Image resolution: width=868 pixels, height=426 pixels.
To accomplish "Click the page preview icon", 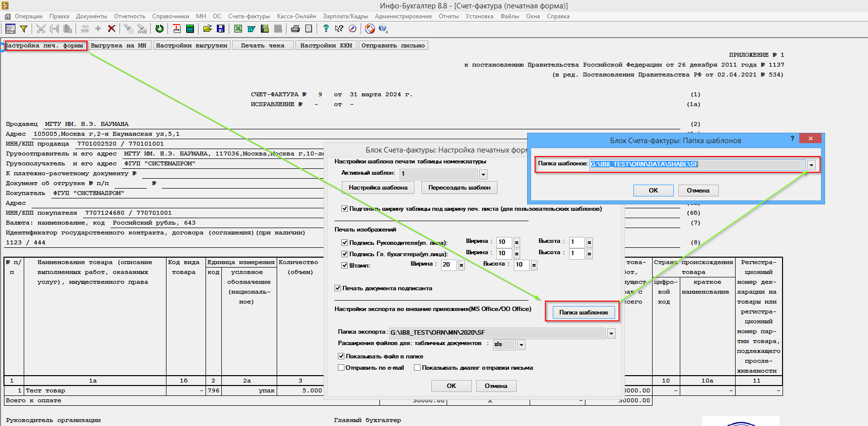I will tap(309, 29).
